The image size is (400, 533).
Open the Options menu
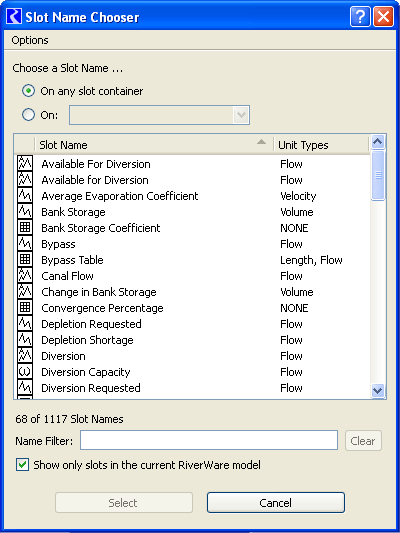[x=30, y=40]
